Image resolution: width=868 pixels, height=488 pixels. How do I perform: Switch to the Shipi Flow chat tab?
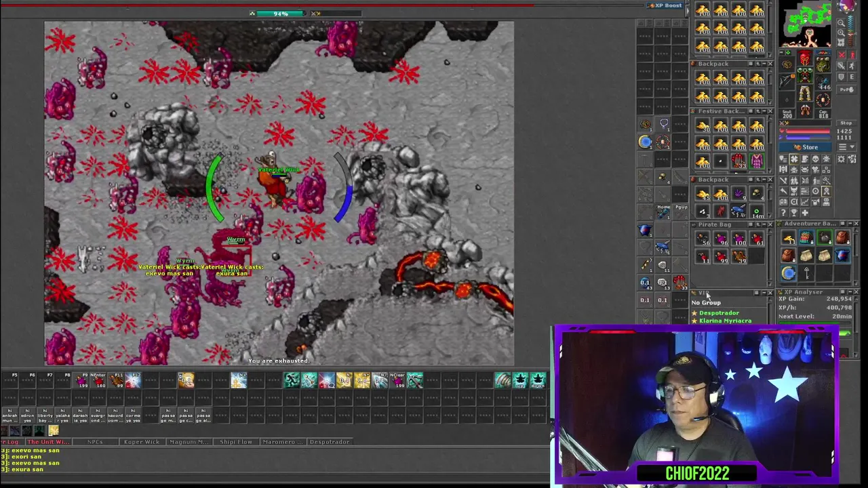point(236,441)
